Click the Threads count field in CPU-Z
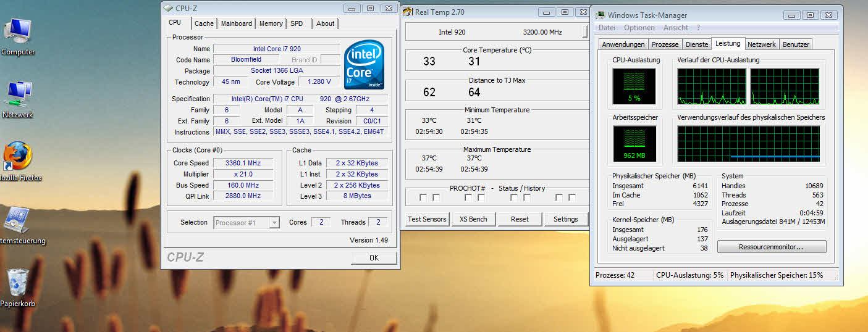868x332 pixels. 378,222
